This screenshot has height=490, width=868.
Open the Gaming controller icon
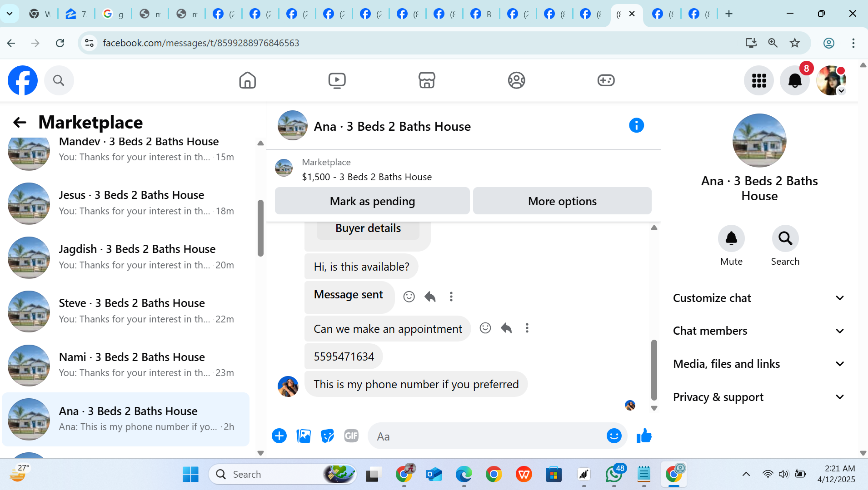click(606, 80)
